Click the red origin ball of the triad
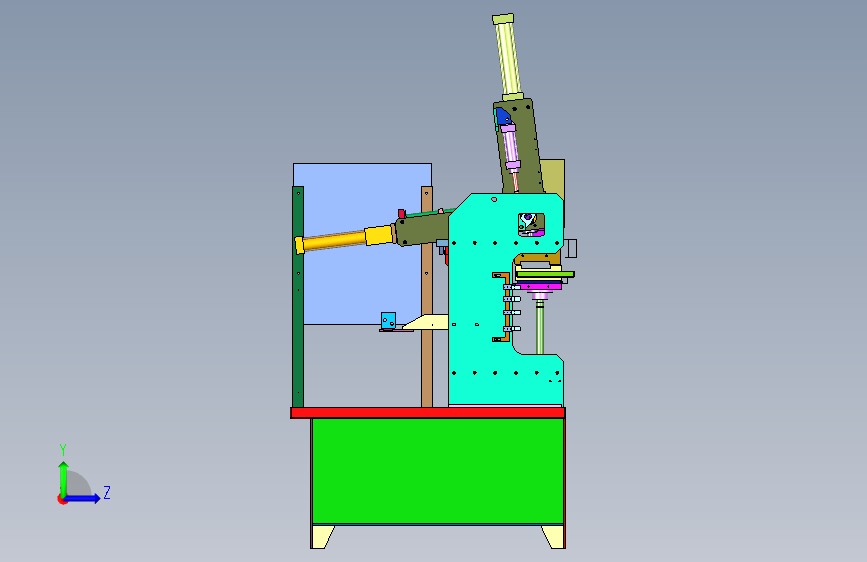This screenshot has width=867, height=562. pyautogui.click(x=62, y=499)
